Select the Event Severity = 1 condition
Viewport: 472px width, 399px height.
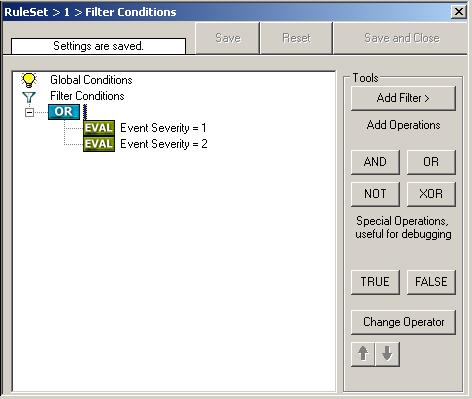163,128
